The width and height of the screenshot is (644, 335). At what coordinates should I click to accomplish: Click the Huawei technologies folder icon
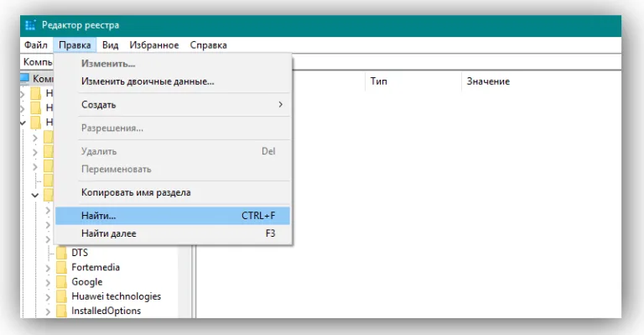61,296
